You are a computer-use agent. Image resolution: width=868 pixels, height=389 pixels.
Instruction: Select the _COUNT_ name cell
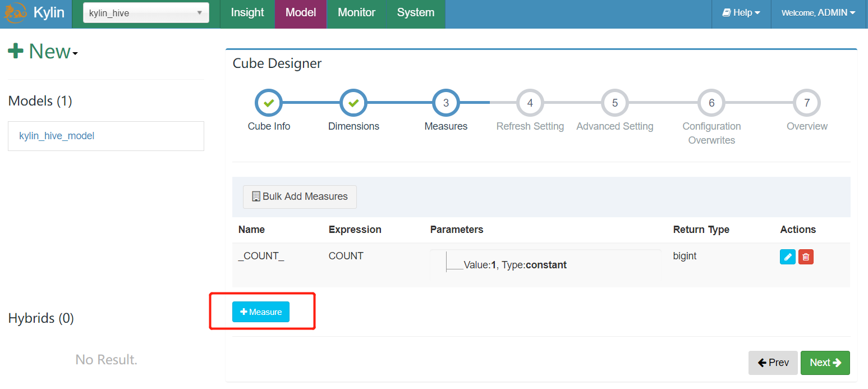click(261, 256)
